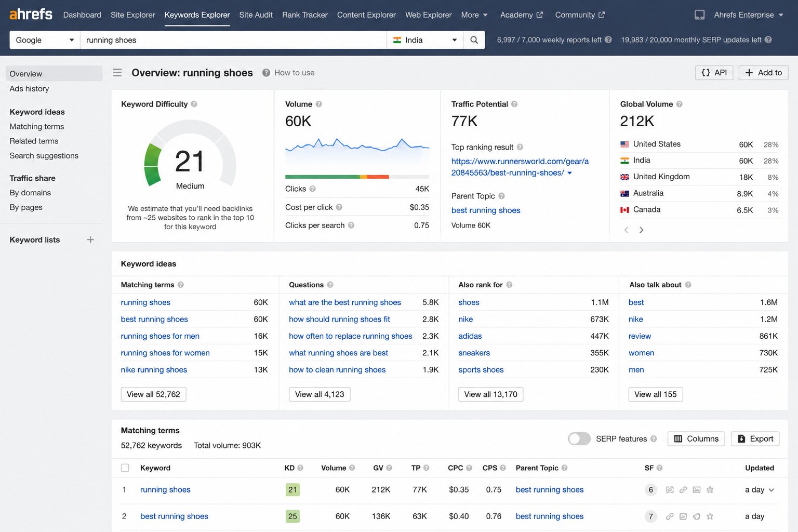Click the weekly reports left help icon
Viewport: 798px width, 532px height.
(x=608, y=39)
